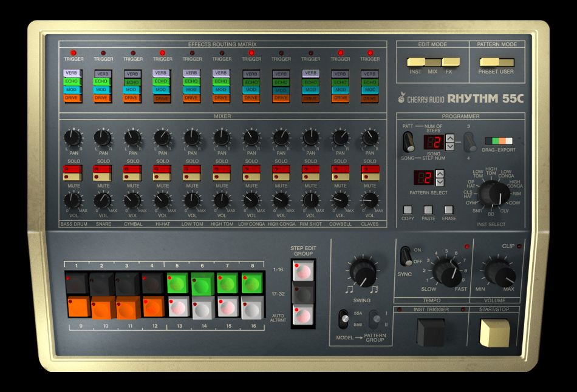Click the Bass Drum PAN knob
Viewport: 577px width, 392px height.
click(73, 138)
